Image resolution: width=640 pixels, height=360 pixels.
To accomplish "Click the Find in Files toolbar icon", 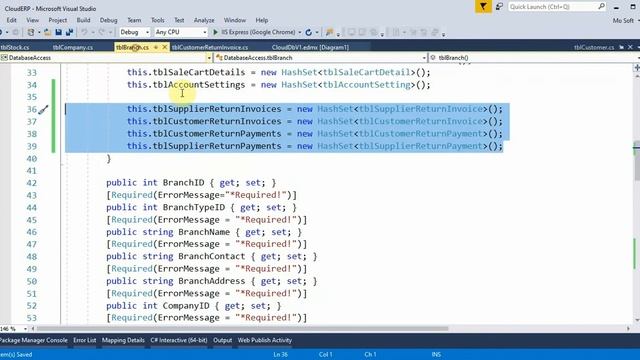I will [x=329, y=32].
